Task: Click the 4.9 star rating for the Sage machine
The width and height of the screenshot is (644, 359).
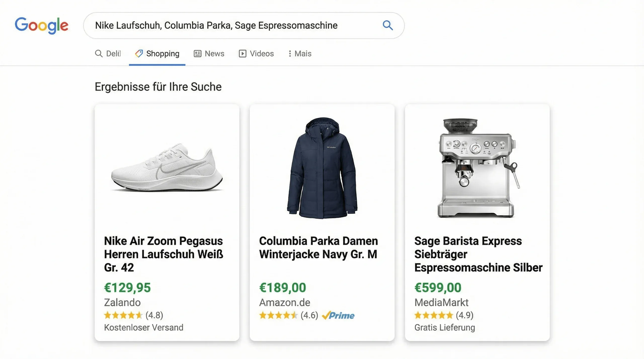Action: click(434, 316)
